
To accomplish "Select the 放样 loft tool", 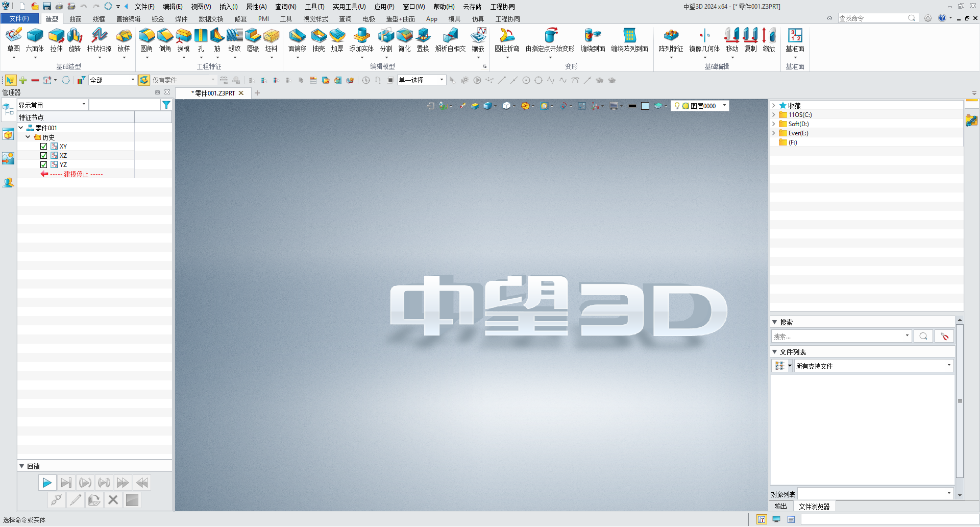I will [124, 40].
